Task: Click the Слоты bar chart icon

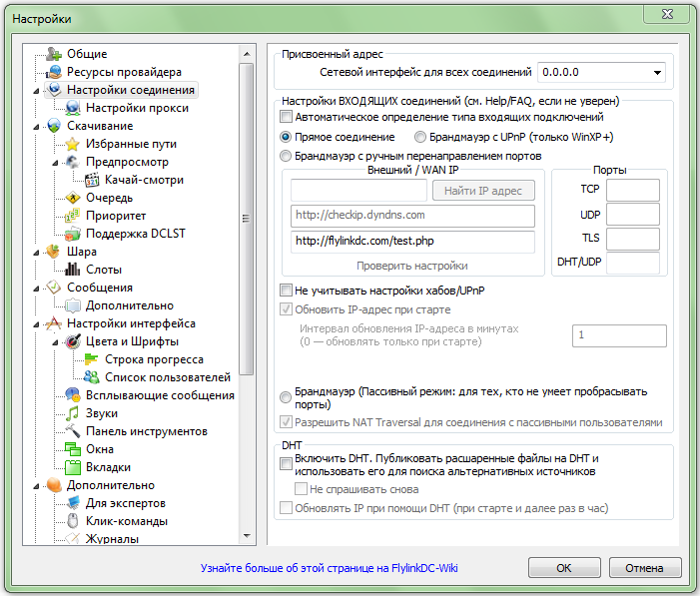Action: (x=73, y=270)
